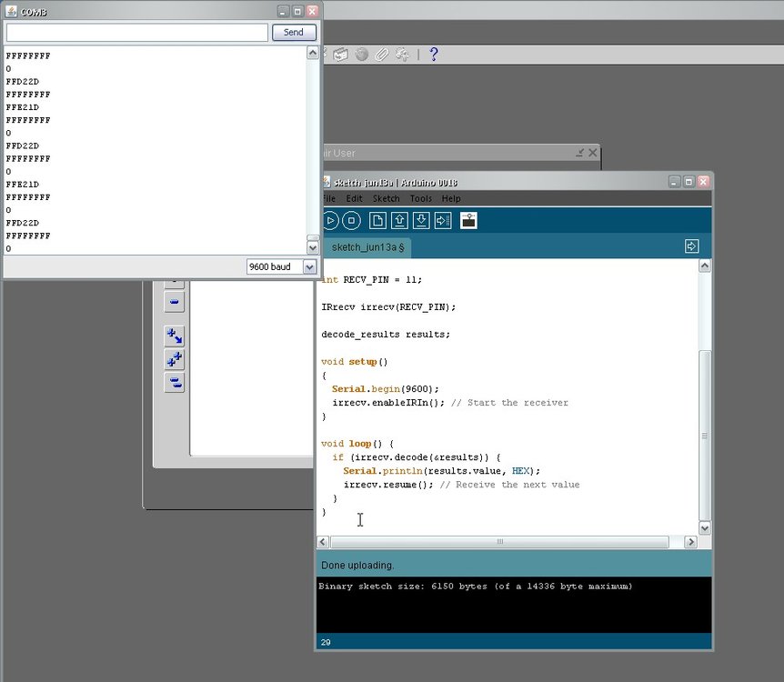Click the Open sketch up-arrow icon
Viewport: 784px width, 682px height.
(x=399, y=220)
